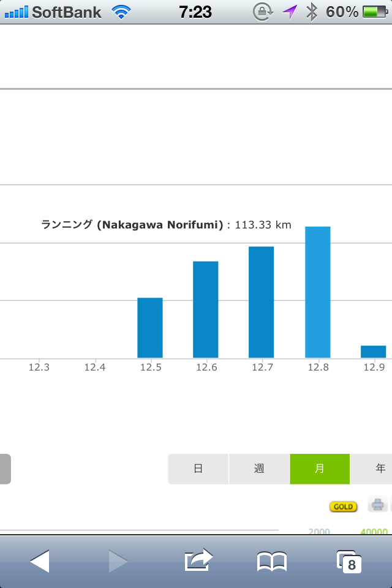Viewport: 392px width, 588px height.
Task: Tap the Wi-Fi icon in status bar
Action: tap(121, 12)
